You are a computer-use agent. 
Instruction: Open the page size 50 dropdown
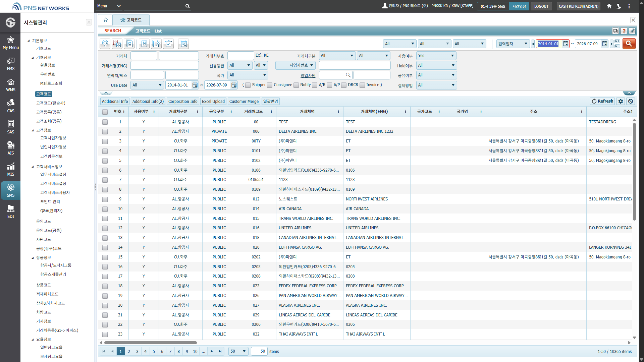click(238, 351)
